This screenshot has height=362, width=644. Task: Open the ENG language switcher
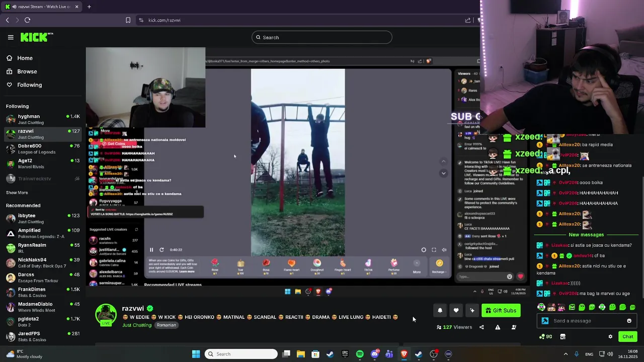(589, 354)
